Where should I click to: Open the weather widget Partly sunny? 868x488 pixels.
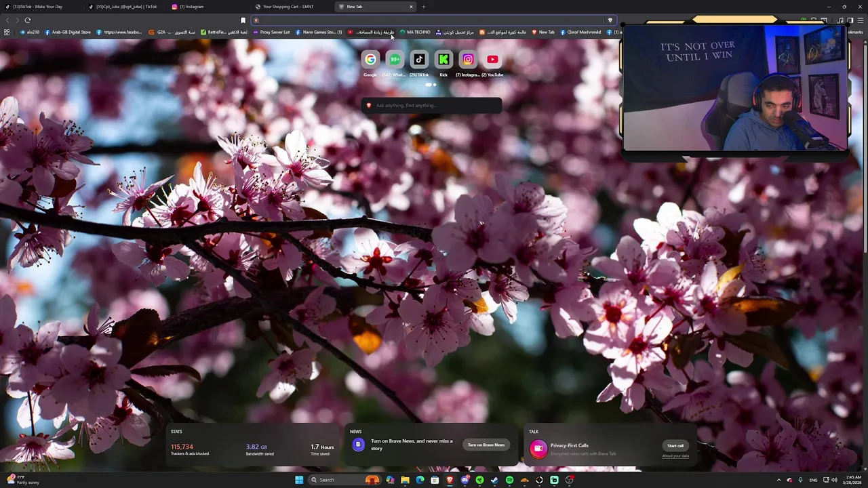[x=23, y=480]
